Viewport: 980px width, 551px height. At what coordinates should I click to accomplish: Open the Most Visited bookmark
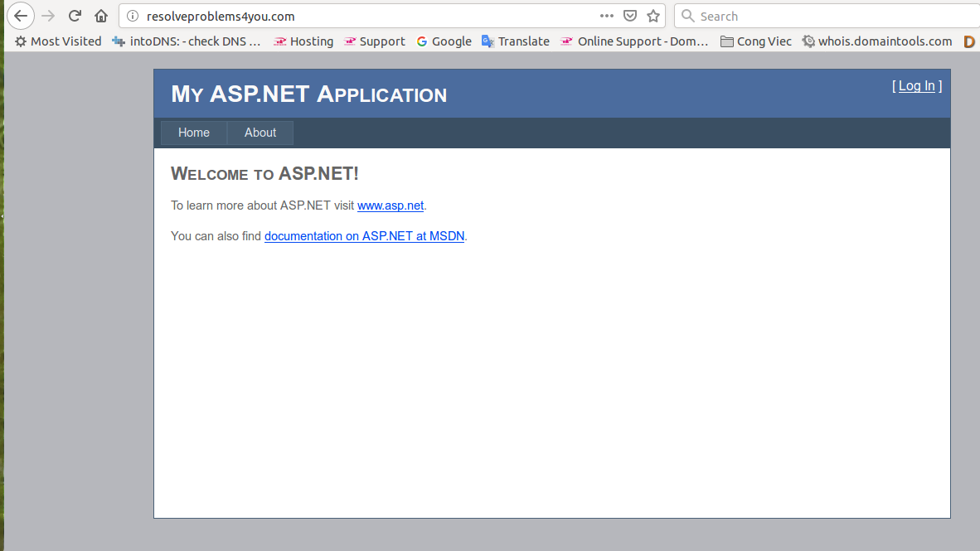58,41
